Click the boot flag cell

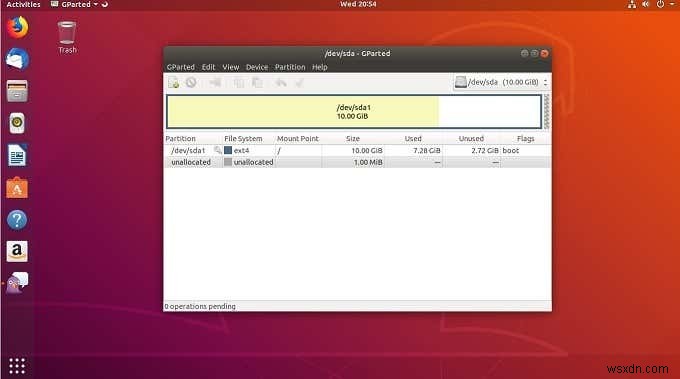click(511, 150)
